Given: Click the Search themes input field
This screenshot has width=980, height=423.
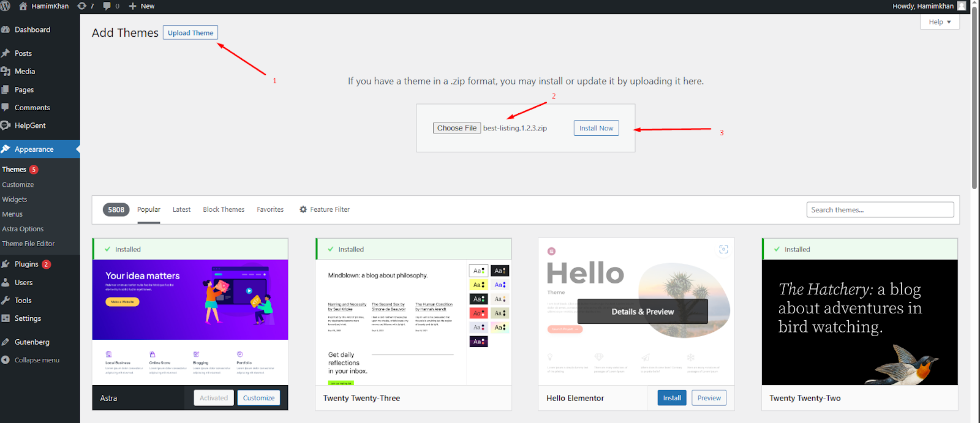Looking at the screenshot, I should (880, 209).
